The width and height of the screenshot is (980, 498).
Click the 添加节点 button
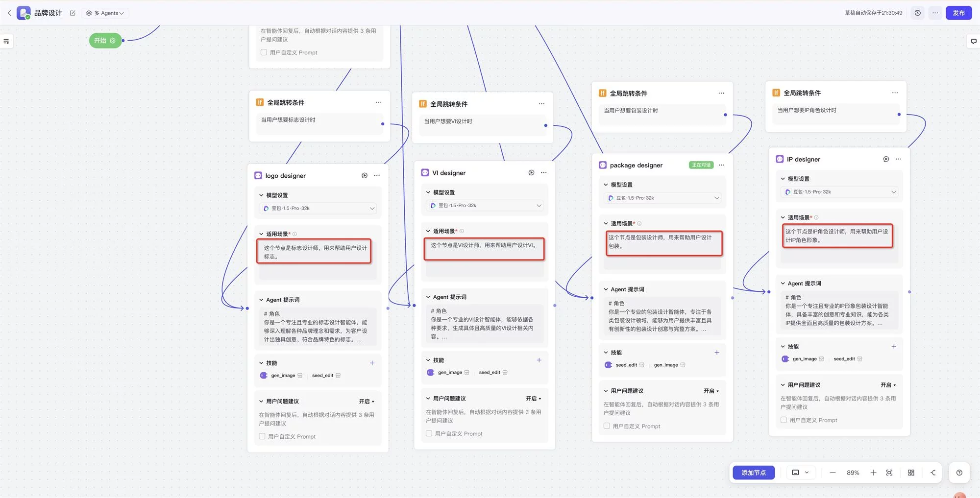[753, 473]
